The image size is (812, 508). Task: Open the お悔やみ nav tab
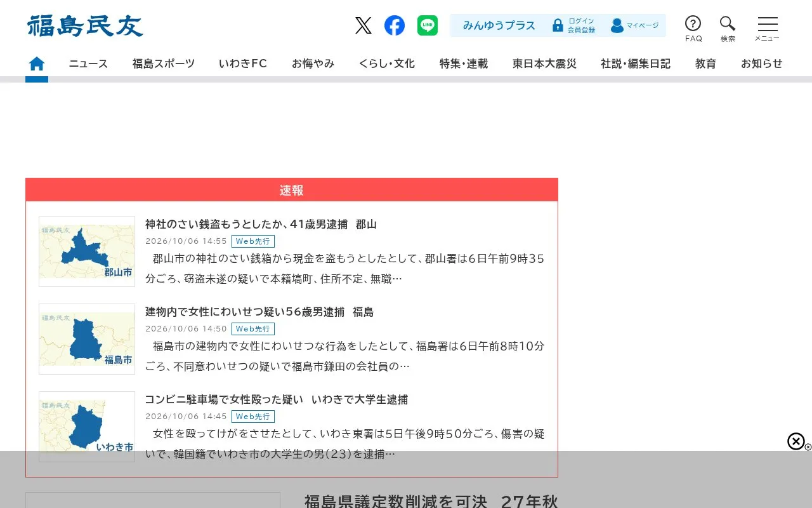pos(313,63)
